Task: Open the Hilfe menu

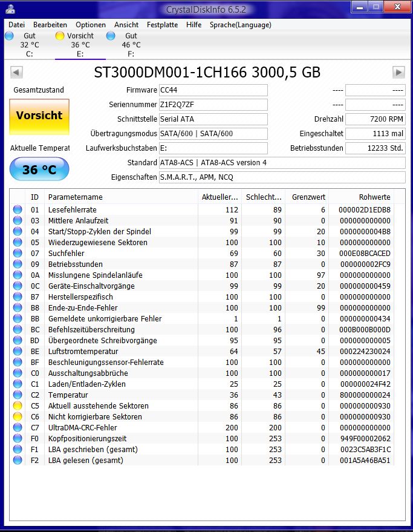Action: tap(193, 25)
